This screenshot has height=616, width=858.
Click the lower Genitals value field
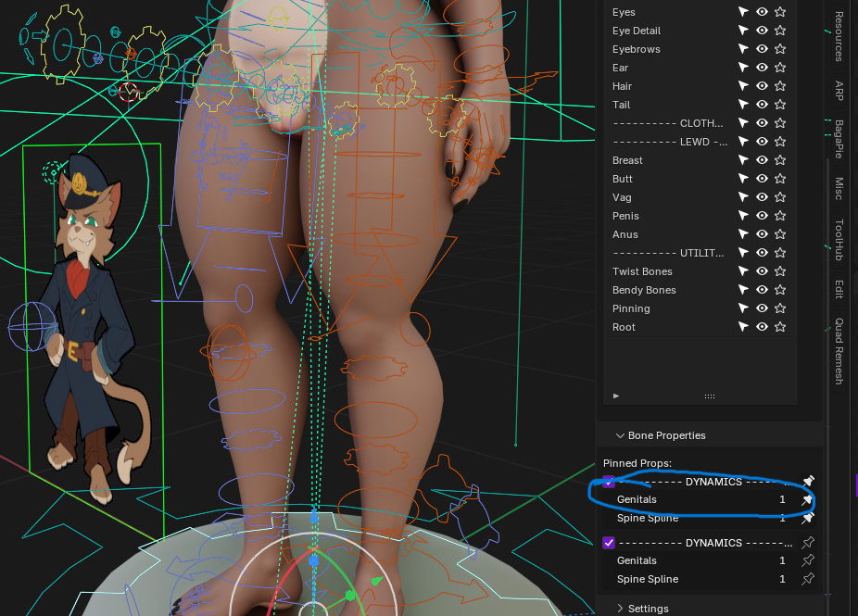coord(702,560)
